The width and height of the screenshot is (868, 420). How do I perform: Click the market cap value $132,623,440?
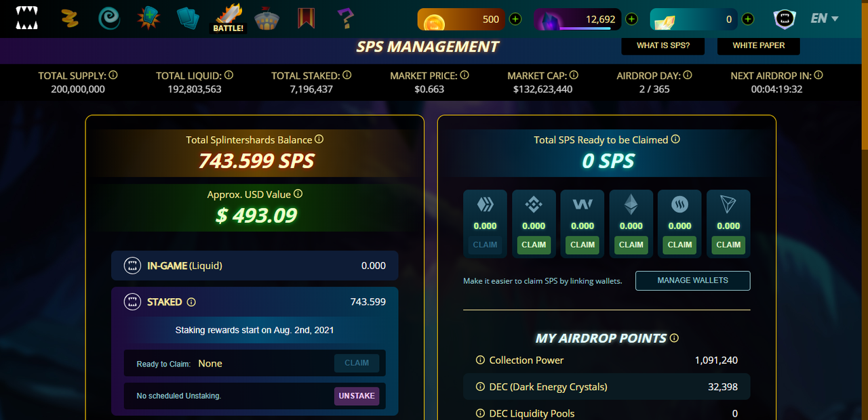pos(542,89)
